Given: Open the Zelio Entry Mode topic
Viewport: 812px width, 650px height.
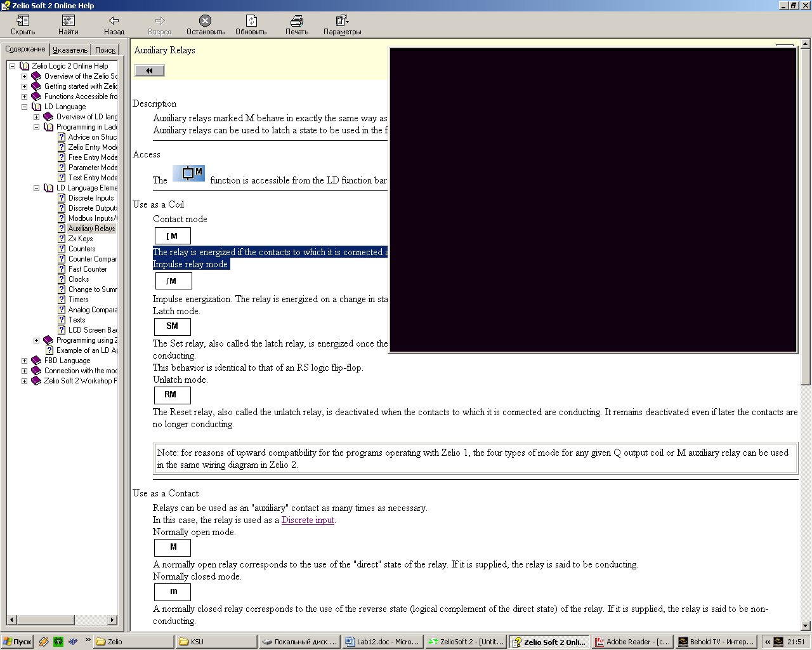Looking at the screenshot, I should [93, 147].
